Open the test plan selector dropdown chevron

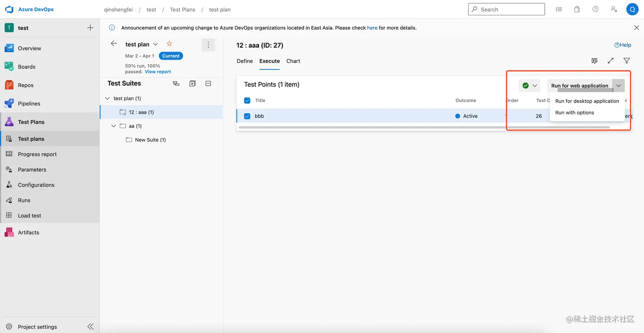click(155, 44)
